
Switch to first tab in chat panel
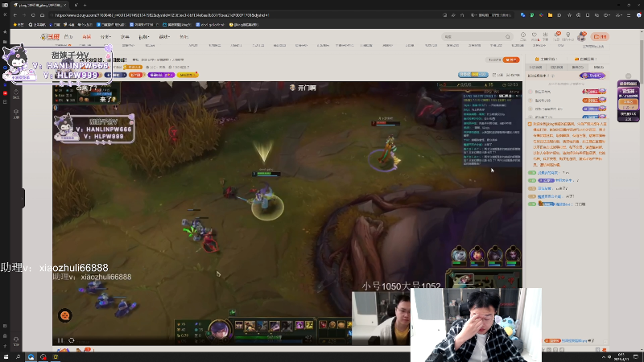(536, 67)
